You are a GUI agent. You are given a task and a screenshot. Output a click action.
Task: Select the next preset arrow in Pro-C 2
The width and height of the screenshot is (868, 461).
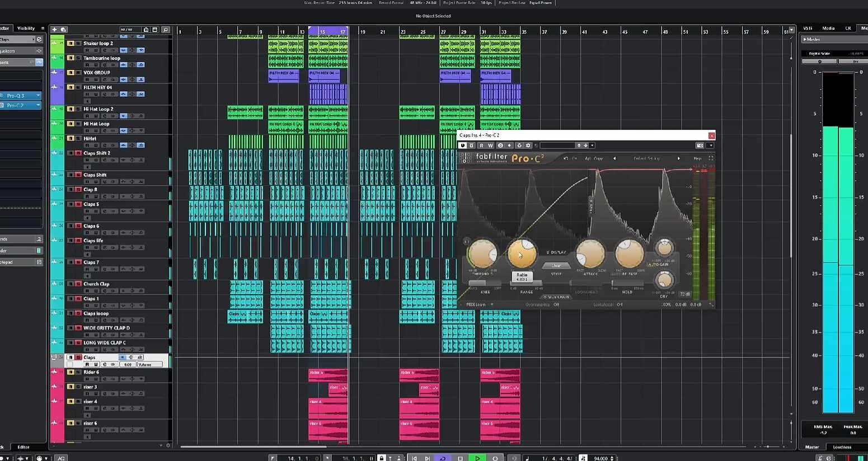678,158
